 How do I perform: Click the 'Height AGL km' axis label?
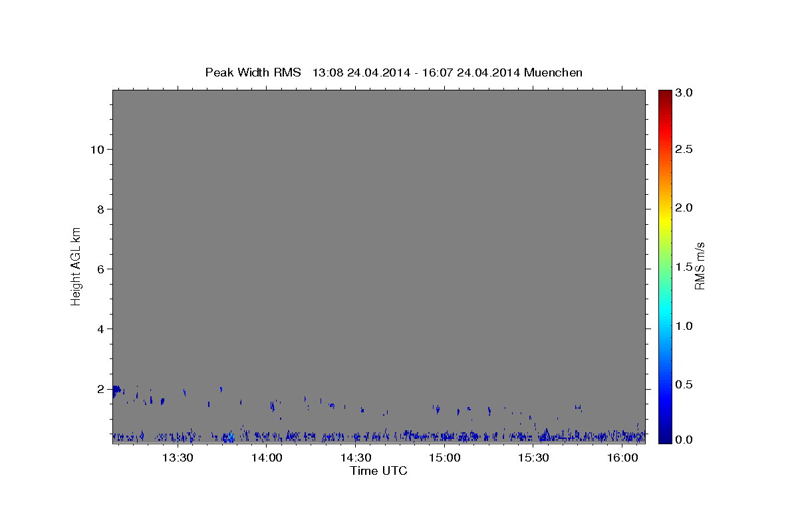pyautogui.click(x=76, y=266)
